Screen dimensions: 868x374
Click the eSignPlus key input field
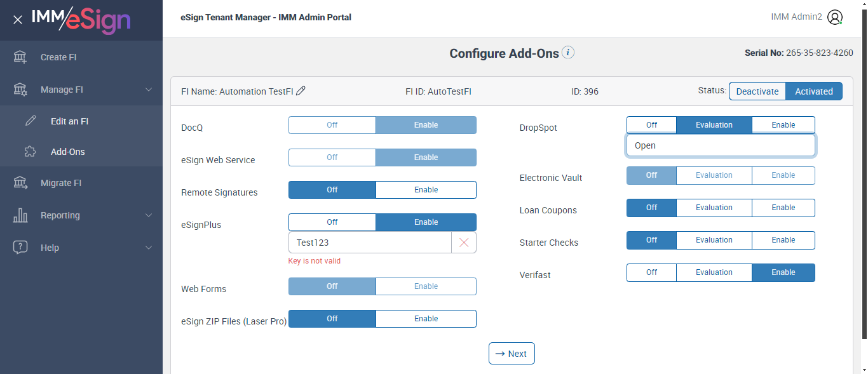370,243
